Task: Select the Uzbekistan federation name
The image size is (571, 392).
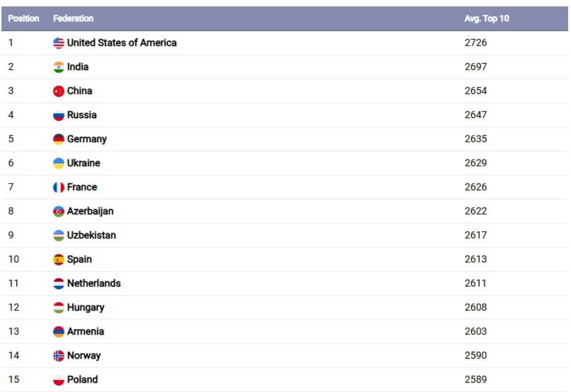Action: pos(91,235)
